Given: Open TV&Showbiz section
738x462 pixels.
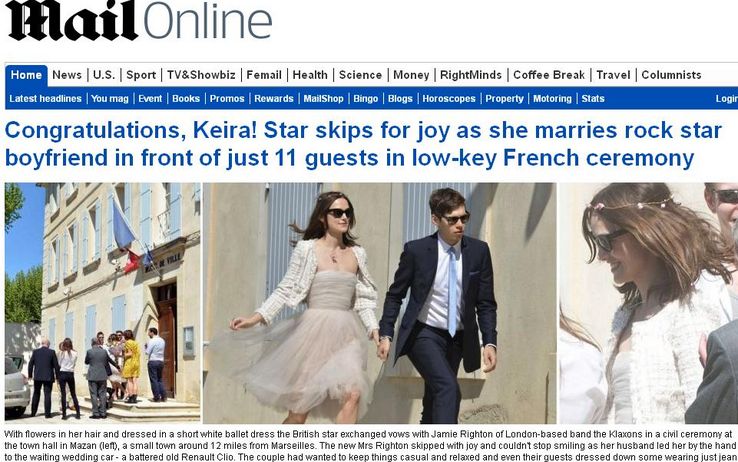Looking at the screenshot, I should [x=201, y=75].
